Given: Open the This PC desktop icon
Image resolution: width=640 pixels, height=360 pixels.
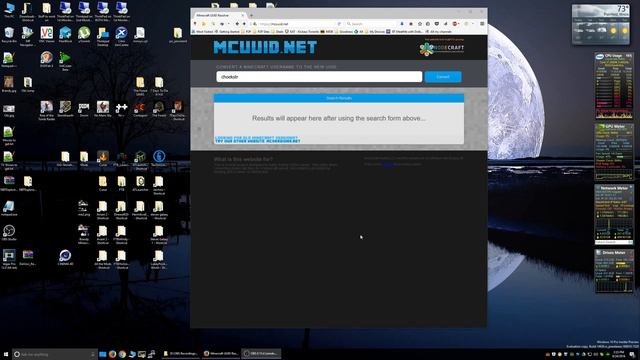Looking at the screenshot, I should coord(9,10).
